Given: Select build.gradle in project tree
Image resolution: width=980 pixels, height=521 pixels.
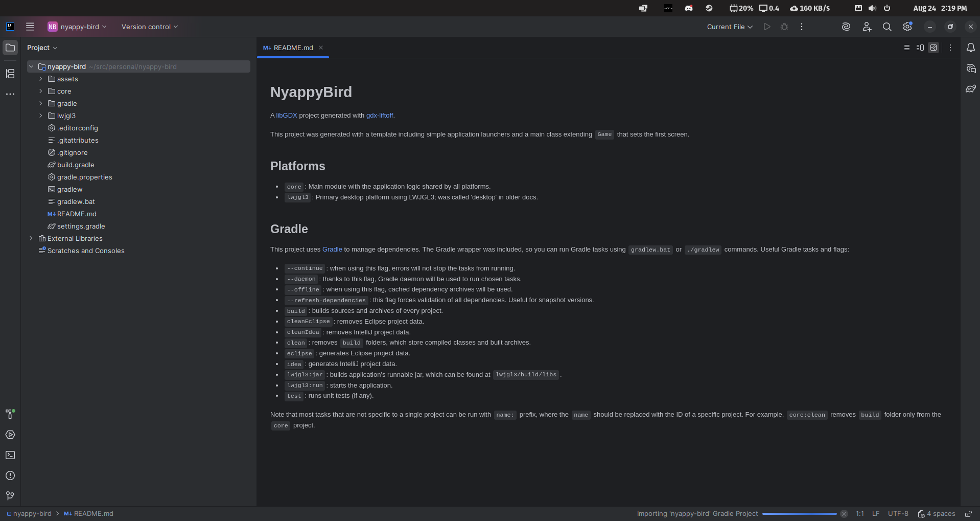Looking at the screenshot, I should (x=76, y=165).
